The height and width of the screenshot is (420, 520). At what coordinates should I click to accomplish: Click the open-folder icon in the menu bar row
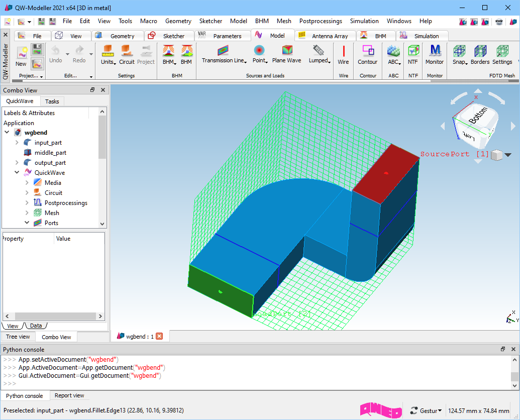(x=21, y=22)
